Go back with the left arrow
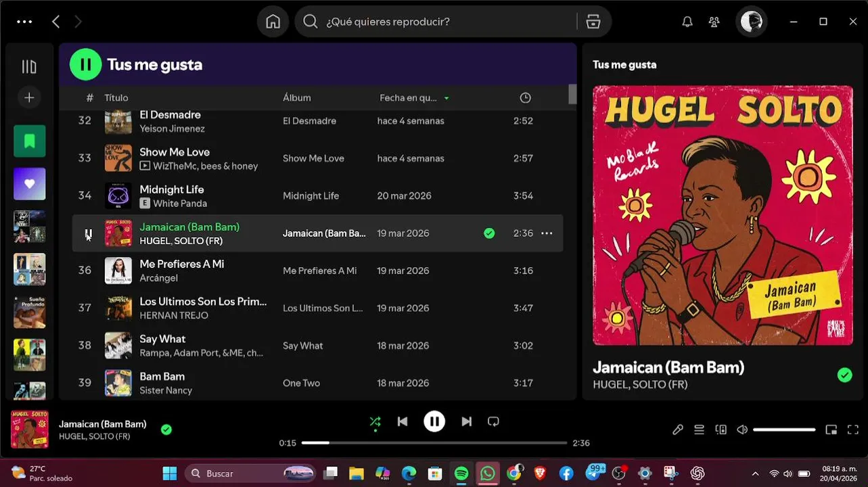The width and height of the screenshot is (868, 487). (56, 22)
